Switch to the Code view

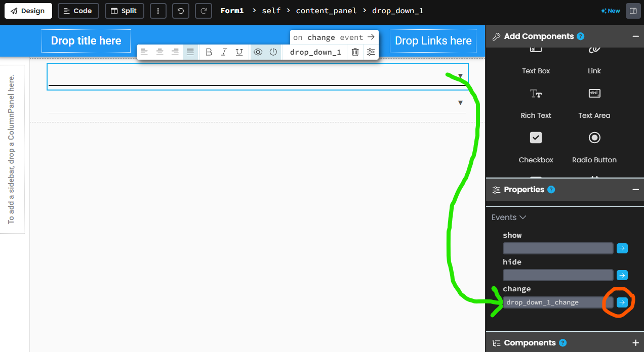(78, 11)
